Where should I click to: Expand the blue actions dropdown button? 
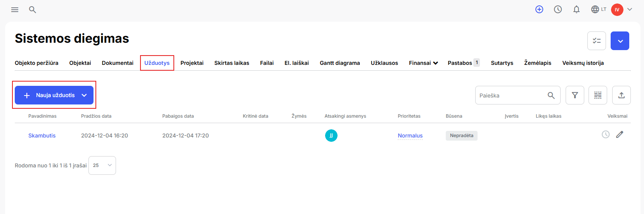point(620,41)
